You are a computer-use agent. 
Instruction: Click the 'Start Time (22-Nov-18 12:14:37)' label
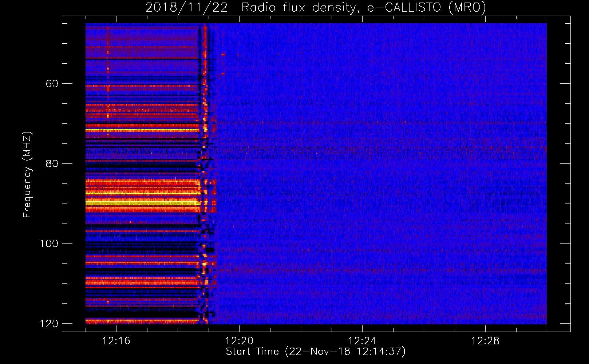316,352
